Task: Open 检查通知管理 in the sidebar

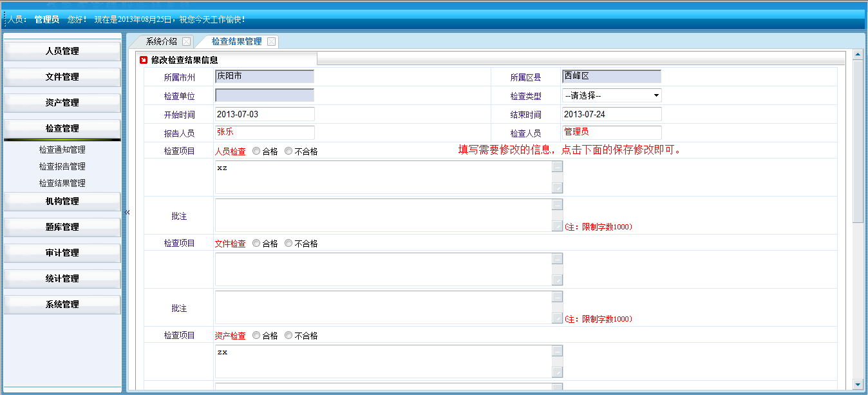Action: (62, 149)
